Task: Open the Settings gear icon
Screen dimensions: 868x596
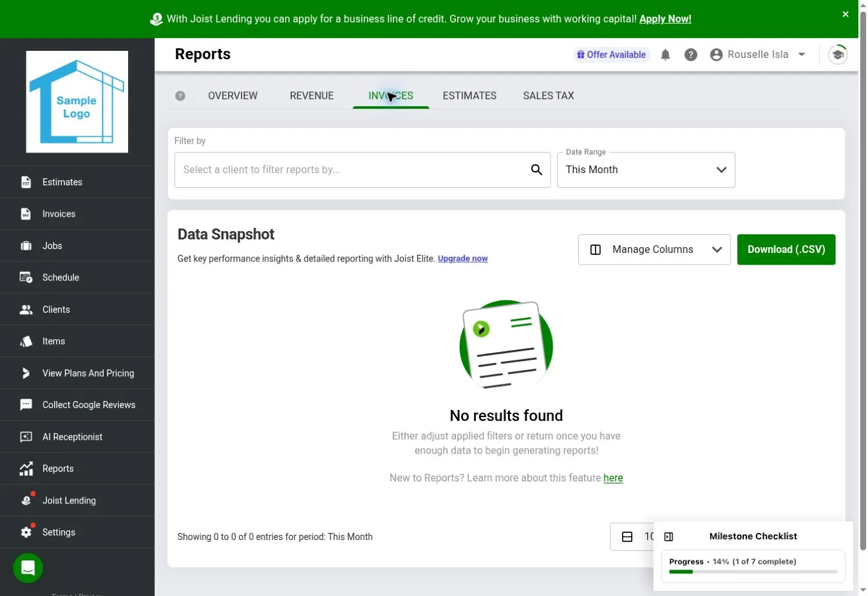Action: coord(26,532)
